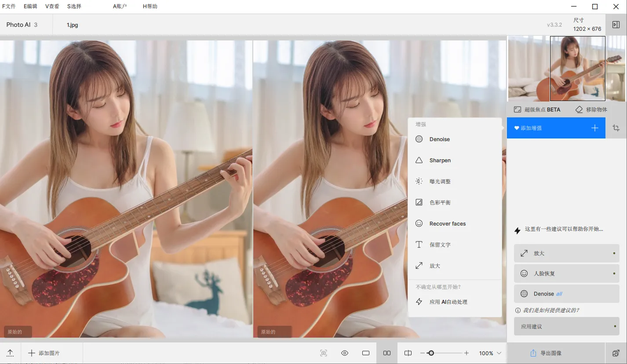Image resolution: width=627 pixels, height=364 pixels.
Task: Open the 100% zoom dropdown
Action: [x=490, y=353]
